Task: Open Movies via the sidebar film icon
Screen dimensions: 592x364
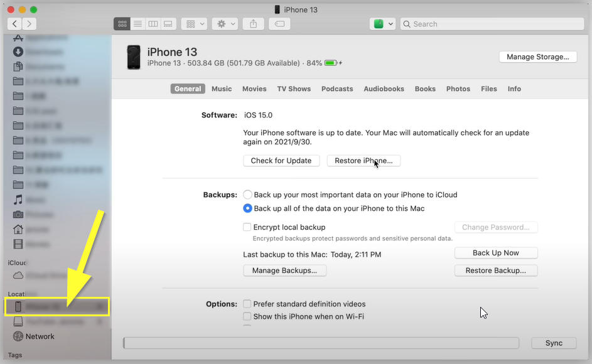Action: click(18, 244)
